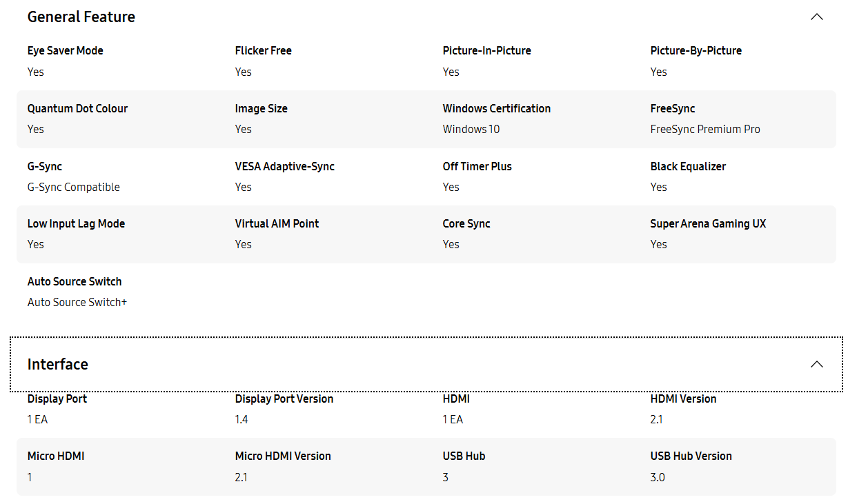Select the VESA Adaptive-Sync label
The height and width of the screenshot is (504, 848).
[284, 166]
